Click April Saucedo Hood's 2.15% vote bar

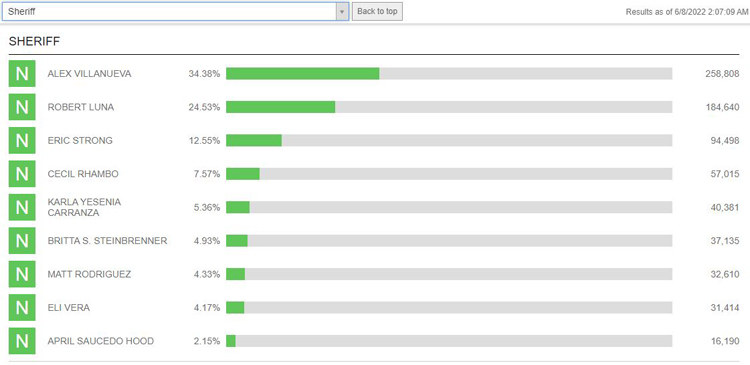click(449, 341)
